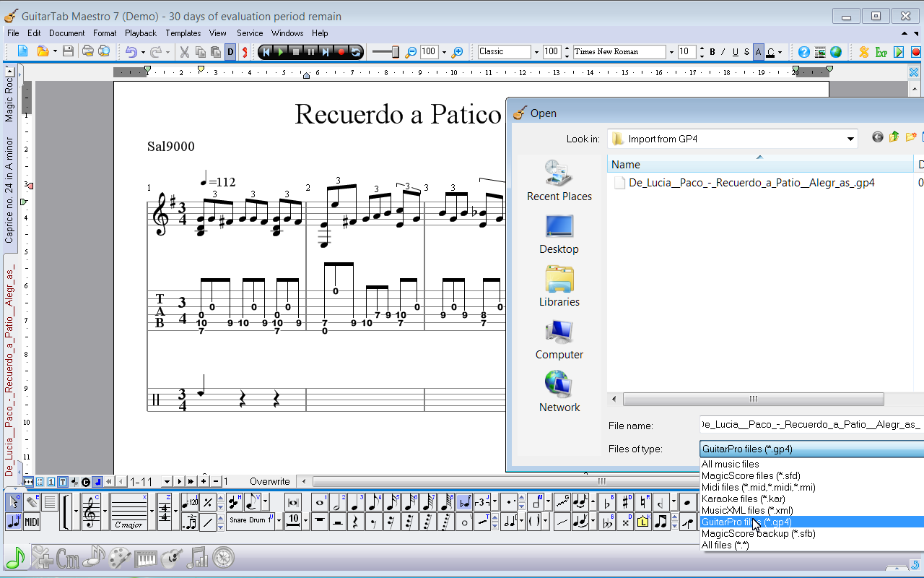This screenshot has width=924, height=578.
Task: Toggle strikethrough text formatting
Action: [746, 52]
